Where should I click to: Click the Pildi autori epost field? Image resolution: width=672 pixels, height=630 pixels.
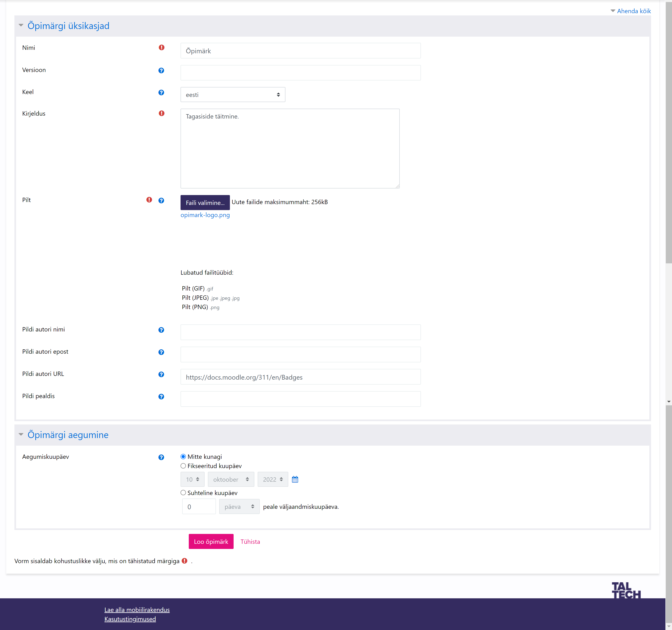tap(300, 354)
